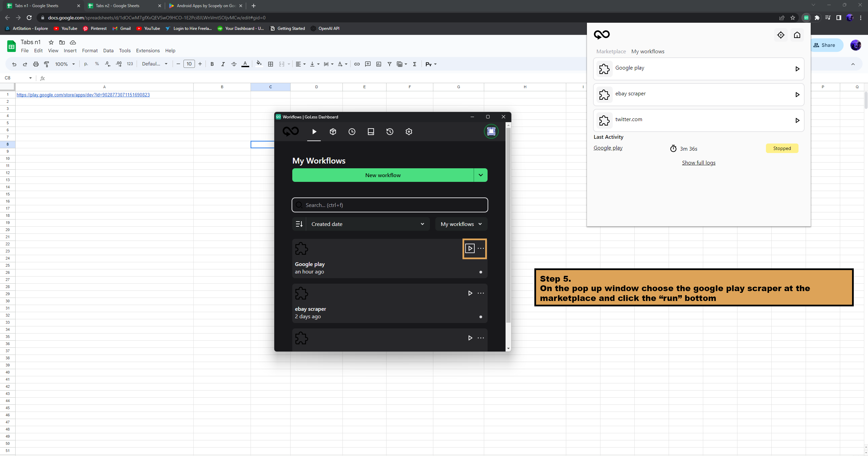Click the redo icon in Sheets toolbar

(x=25, y=64)
